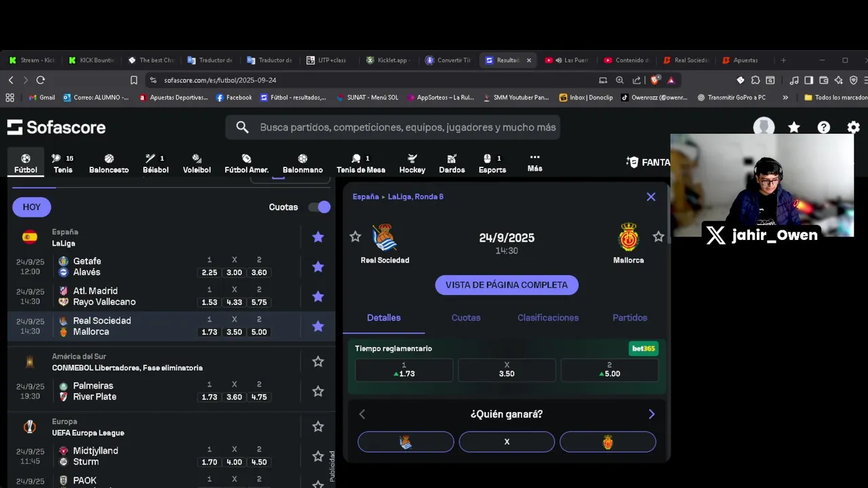Screen dimensions: 868x488
Task: Click the Sofascore logo
Action: [56, 127]
